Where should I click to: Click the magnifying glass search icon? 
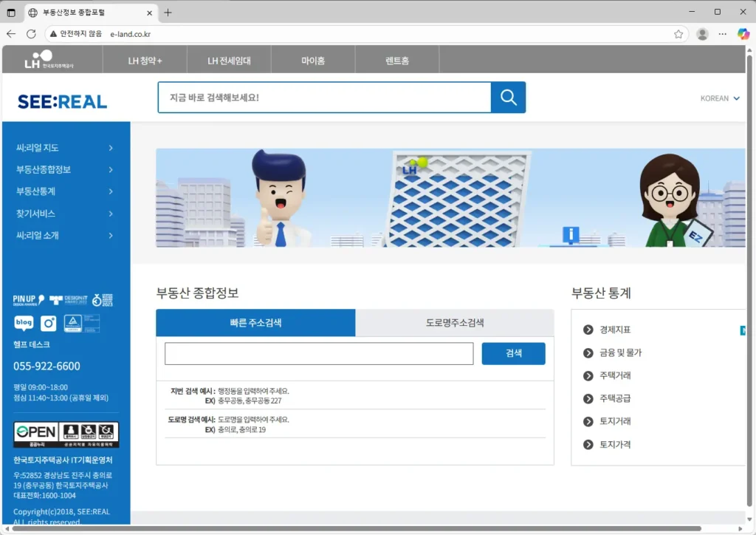pos(507,97)
